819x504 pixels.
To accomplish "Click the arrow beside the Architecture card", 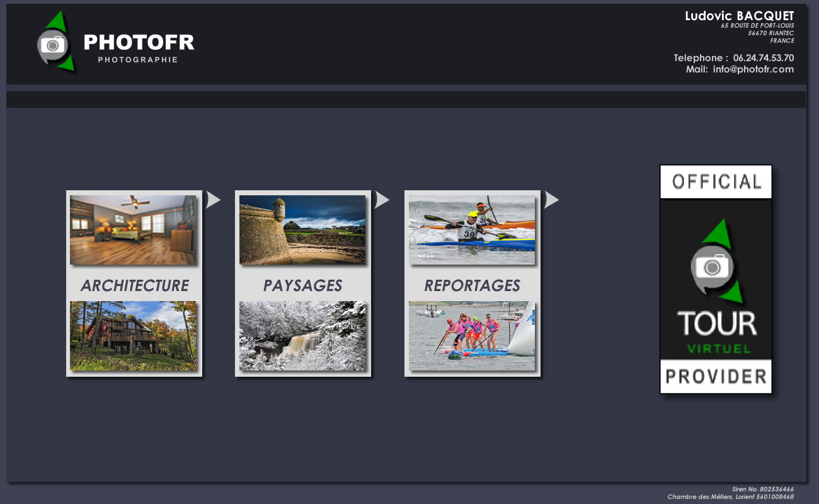I will [213, 200].
